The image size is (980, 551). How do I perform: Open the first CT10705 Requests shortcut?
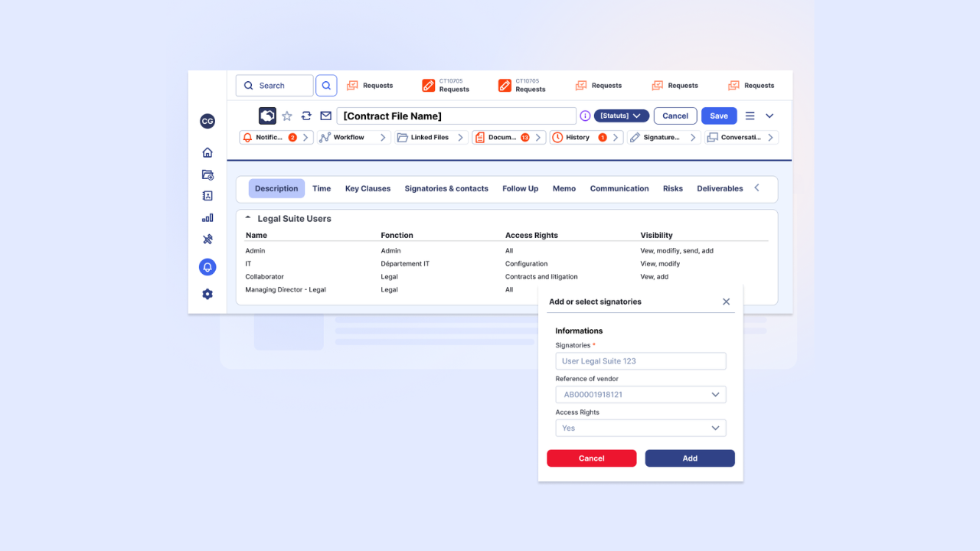point(446,85)
